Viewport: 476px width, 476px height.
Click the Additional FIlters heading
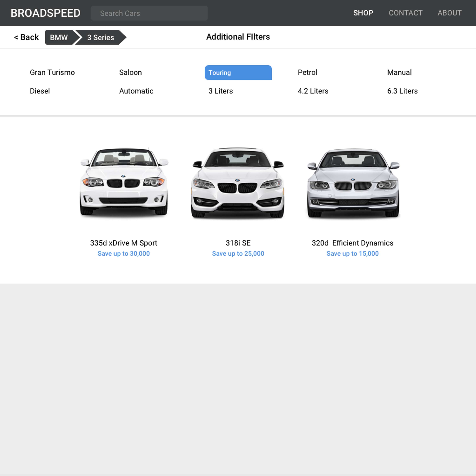[238, 37]
